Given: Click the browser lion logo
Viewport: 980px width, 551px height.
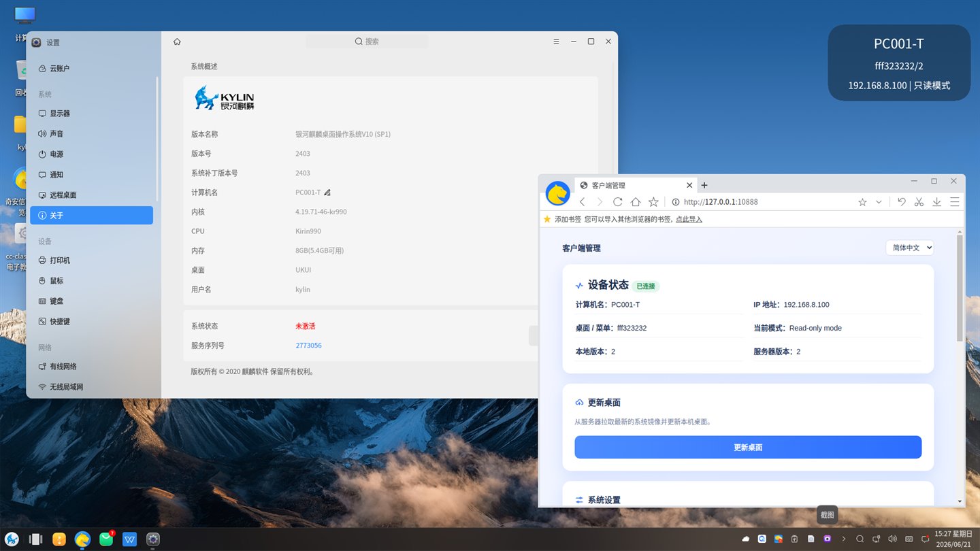Looking at the screenshot, I should [x=558, y=193].
